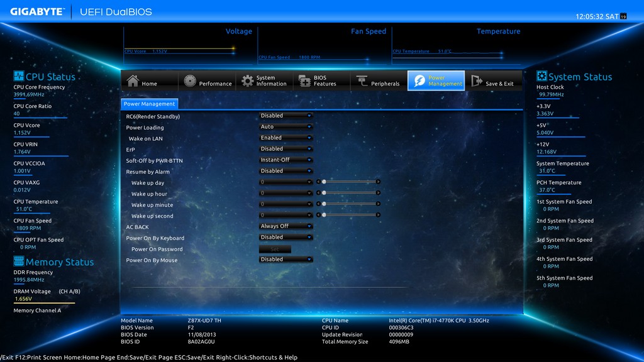
Task: Open Wake up day value dropdown
Action: [x=286, y=182]
